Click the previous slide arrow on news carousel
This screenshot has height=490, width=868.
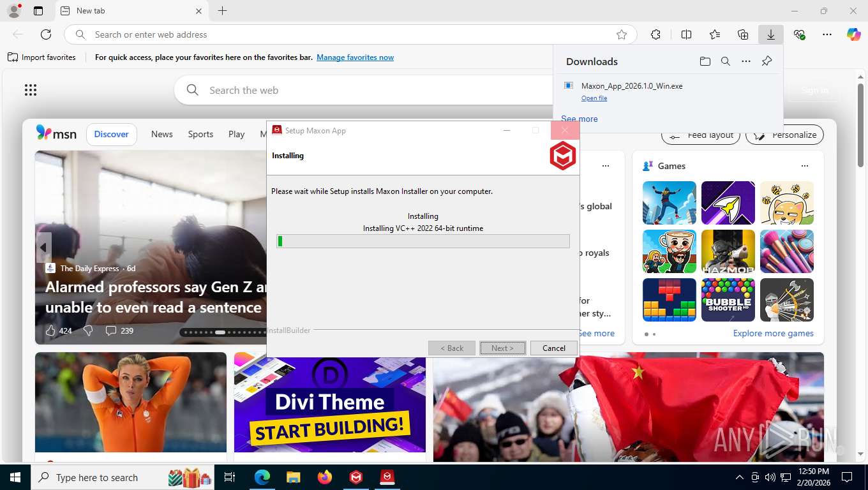coord(43,248)
